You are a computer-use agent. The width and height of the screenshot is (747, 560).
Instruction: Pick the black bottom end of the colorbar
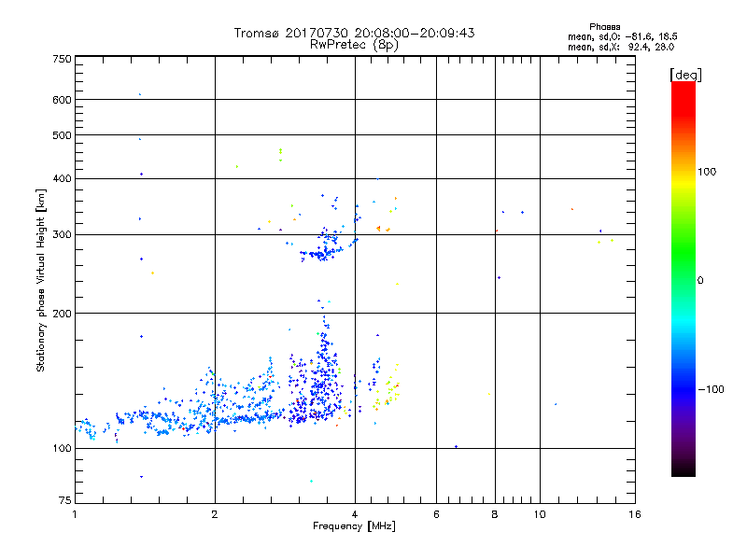pos(684,469)
